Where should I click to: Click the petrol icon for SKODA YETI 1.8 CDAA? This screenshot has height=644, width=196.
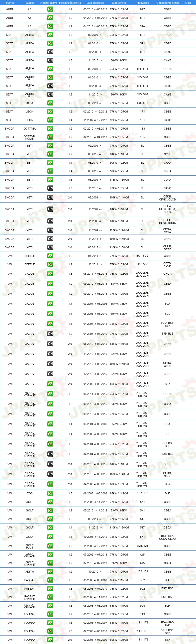point(50,180)
